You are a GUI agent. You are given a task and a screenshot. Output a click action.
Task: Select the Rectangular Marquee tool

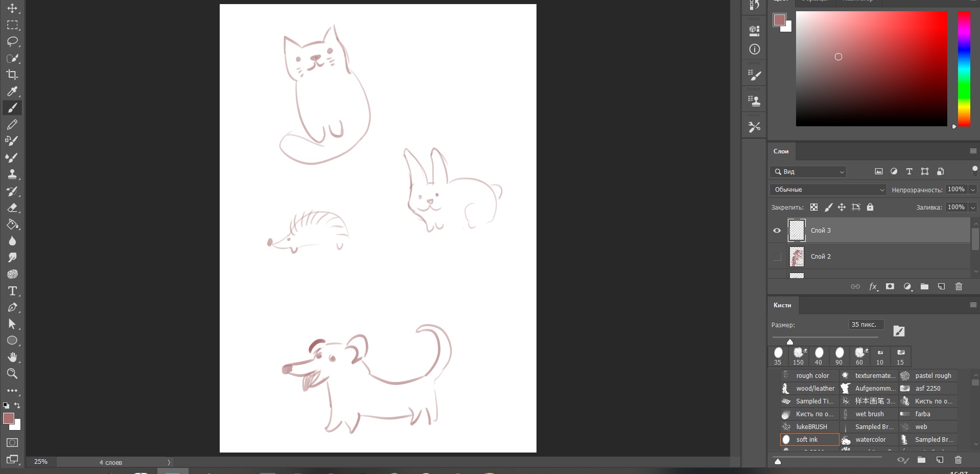[12, 25]
